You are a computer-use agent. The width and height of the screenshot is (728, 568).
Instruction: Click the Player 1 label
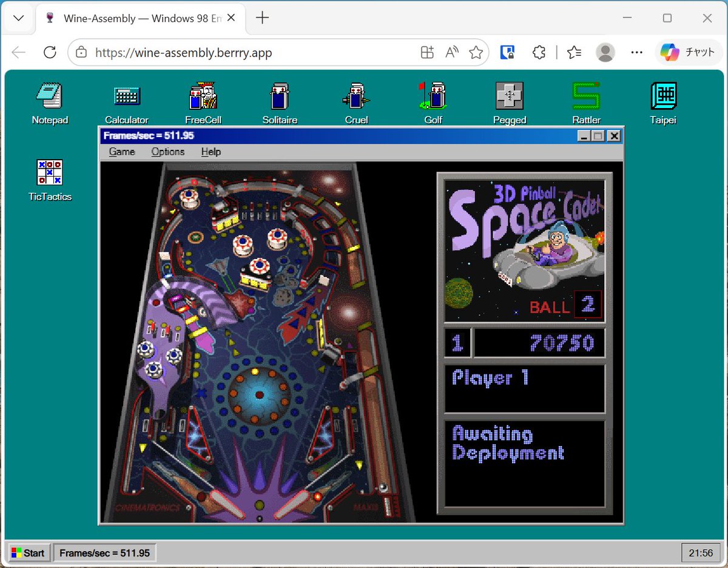(x=490, y=378)
